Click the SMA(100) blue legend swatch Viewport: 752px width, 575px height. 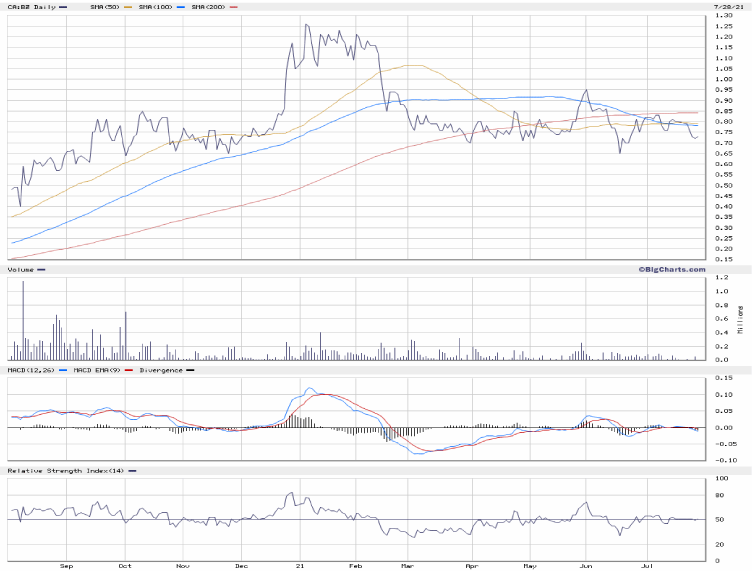click(x=179, y=7)
